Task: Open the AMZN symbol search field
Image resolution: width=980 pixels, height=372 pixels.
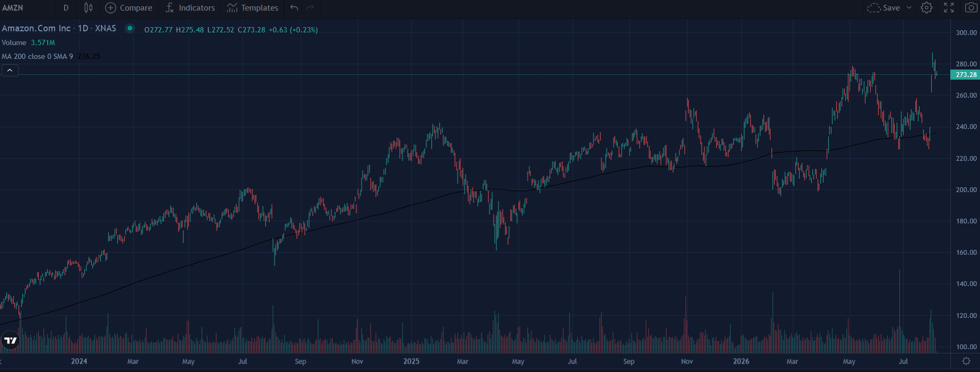Action: pyautogui.click(x=13, y=8)
